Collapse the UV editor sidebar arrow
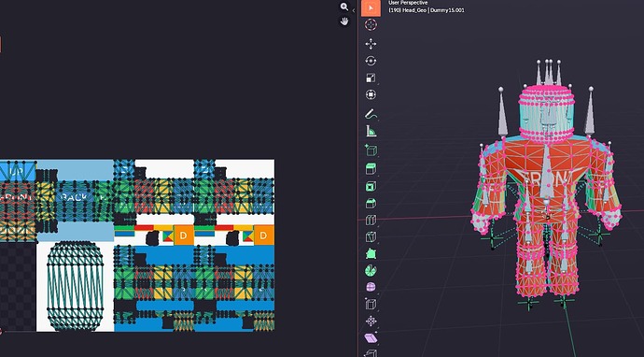The width and height of the screenshot is (644, 357). pyautogui.click(x=354, y=10)
